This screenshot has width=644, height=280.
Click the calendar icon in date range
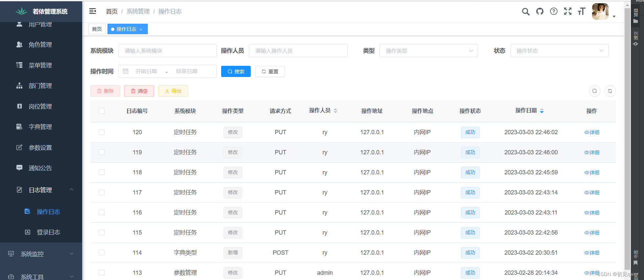click(x=126, y=71)
